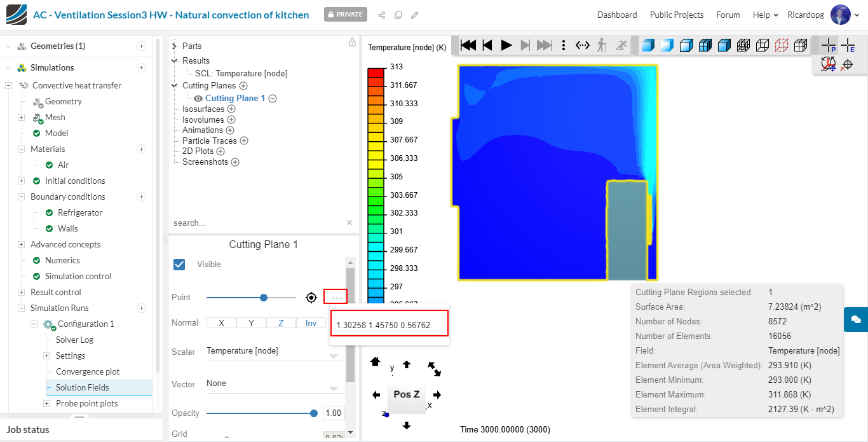Open the Convergence plot entry
The image size is (868, 442).
coord(88,371)
